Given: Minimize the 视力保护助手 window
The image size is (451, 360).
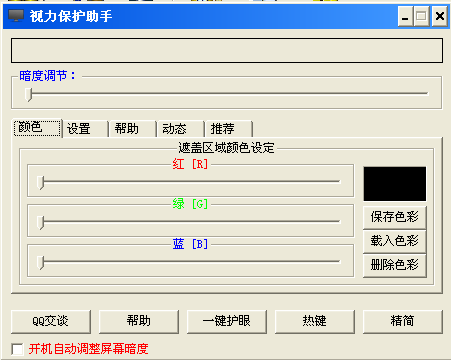Looking at the screenshot, I should 405,16.
